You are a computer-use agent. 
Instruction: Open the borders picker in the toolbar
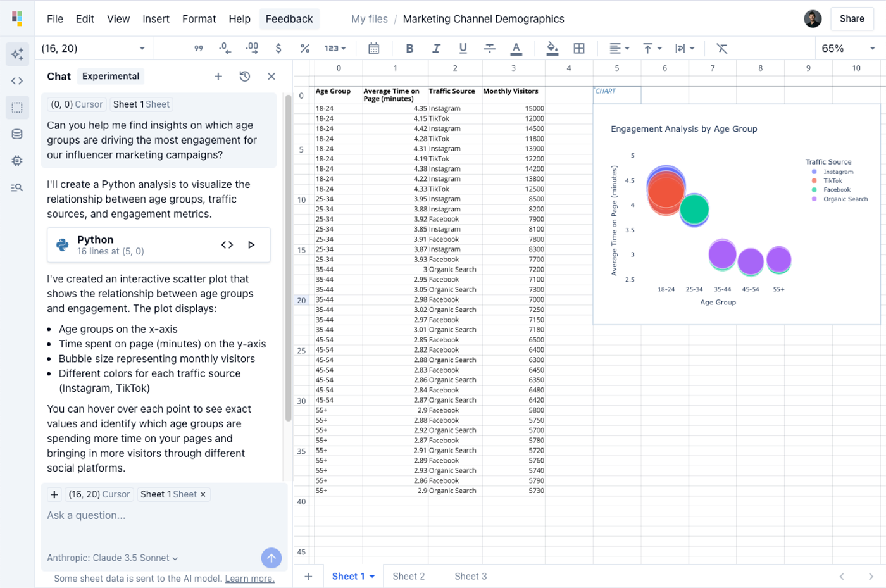pyautogui.click(x=579, y=47)
